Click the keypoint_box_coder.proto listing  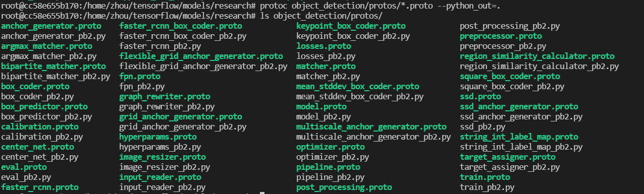click(351, 26)
